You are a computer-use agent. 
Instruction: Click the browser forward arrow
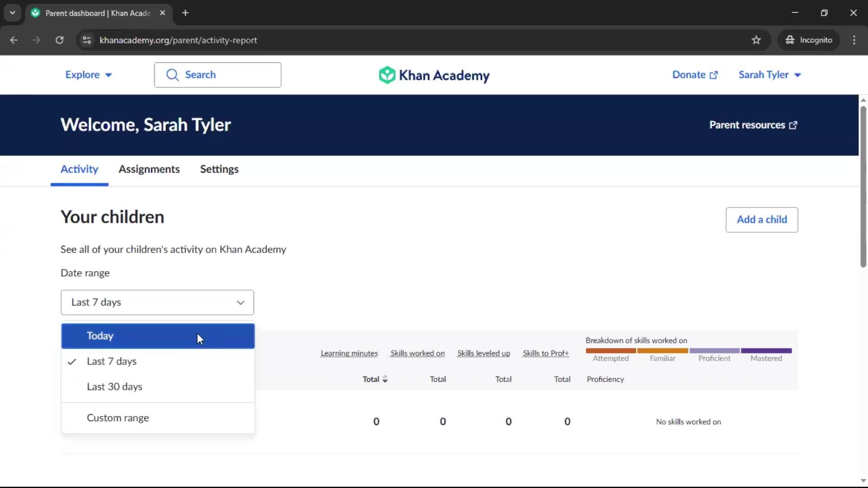click(x=36, y=40)
